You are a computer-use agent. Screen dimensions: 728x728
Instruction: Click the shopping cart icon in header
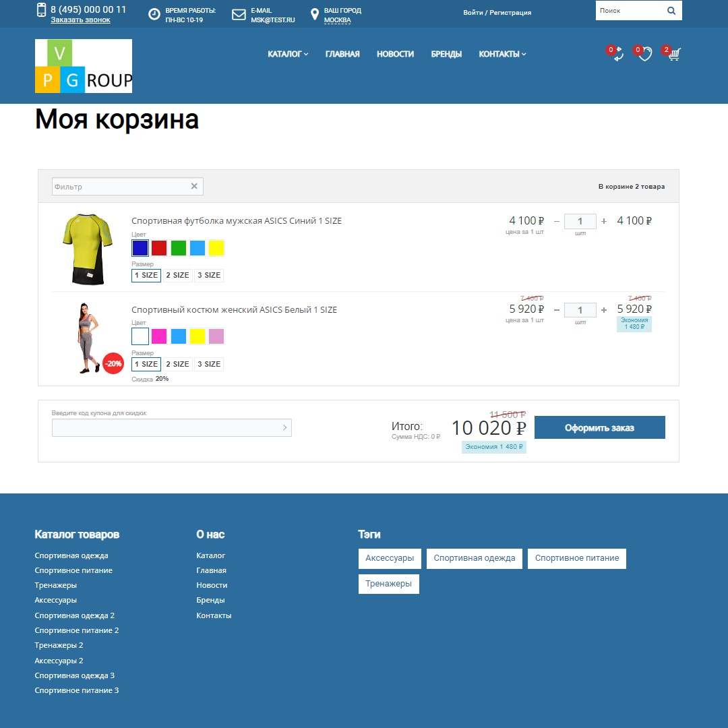point(673,55)
